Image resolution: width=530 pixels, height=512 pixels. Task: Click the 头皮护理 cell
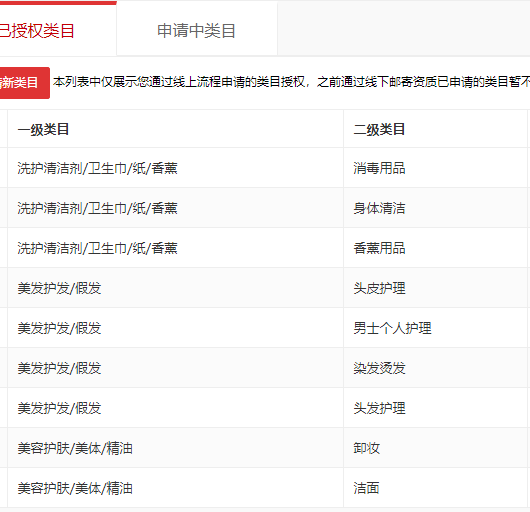tap(379, 288)
